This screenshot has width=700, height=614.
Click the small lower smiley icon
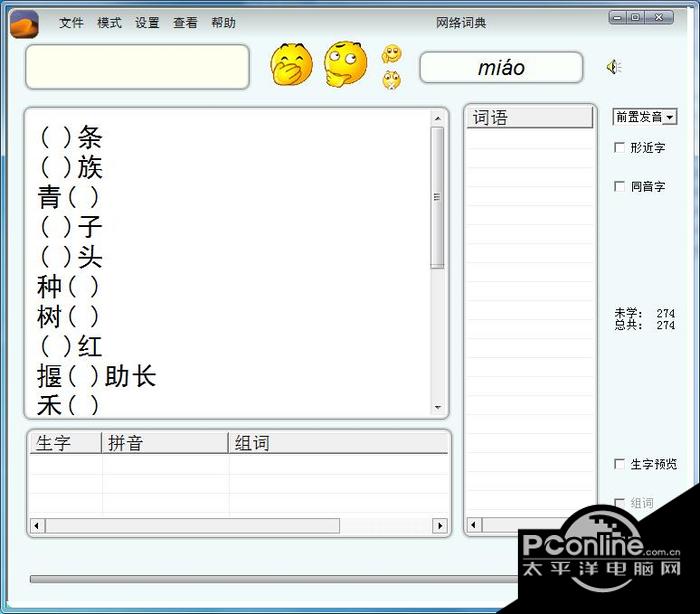pyautogui.click(x=392, y=80)
